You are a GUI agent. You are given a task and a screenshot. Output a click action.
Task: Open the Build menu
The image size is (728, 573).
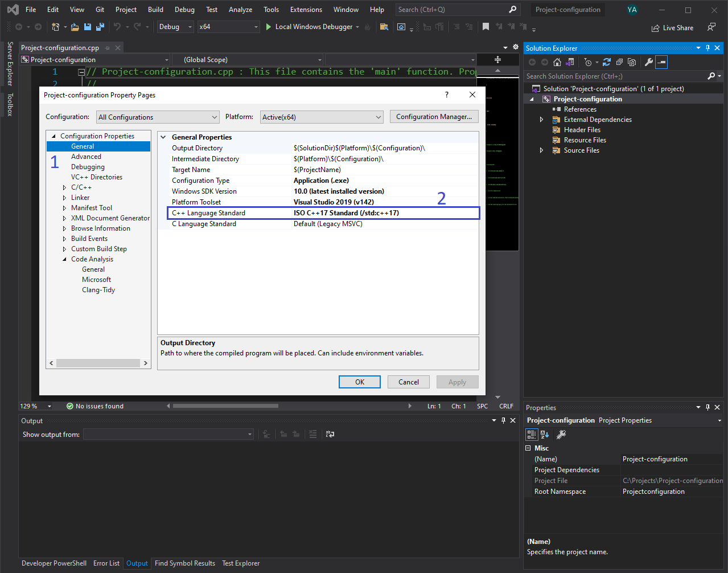coord(155,9)
